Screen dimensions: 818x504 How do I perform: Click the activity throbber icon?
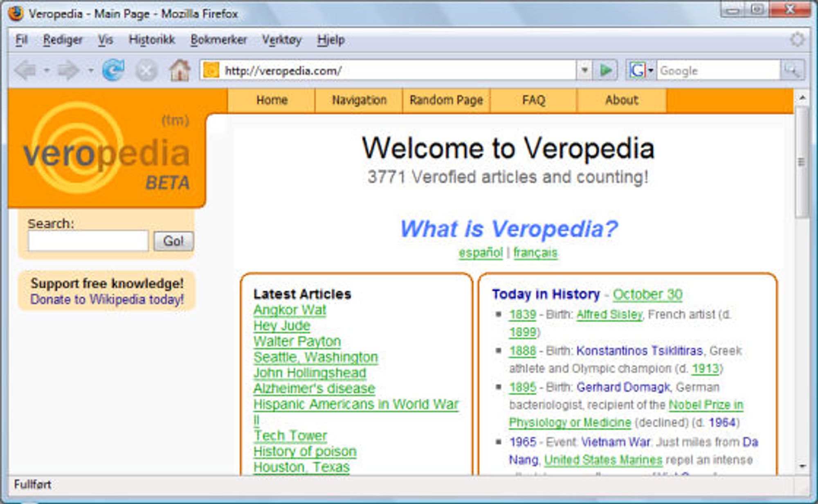tap(797, 40)
